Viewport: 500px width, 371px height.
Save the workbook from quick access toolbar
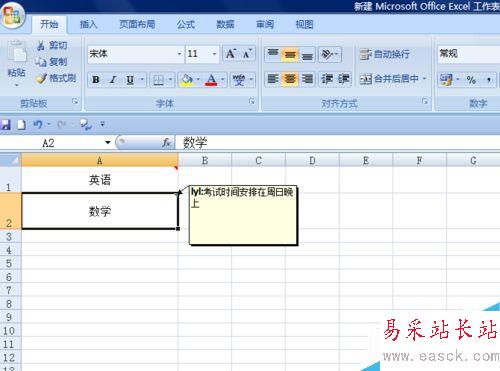pyautogui.click(x=5, y=125)
